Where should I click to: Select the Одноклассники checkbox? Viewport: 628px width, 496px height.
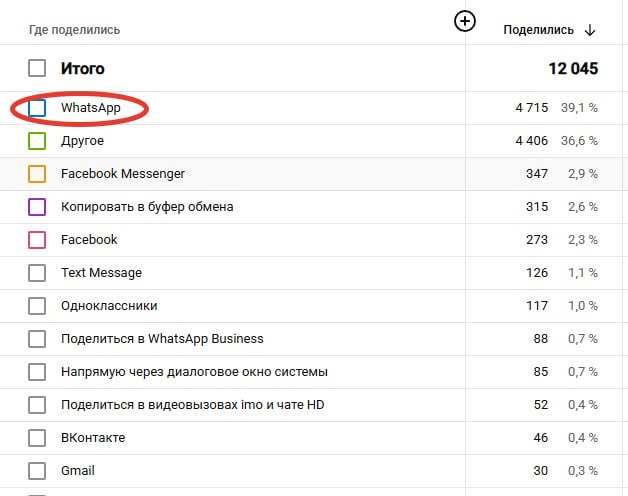pos(37,306)
